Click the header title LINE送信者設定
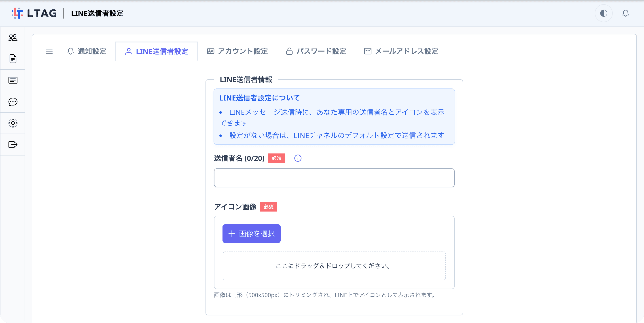Viewport: 644px width, 323px height. (x=97, y=13)
